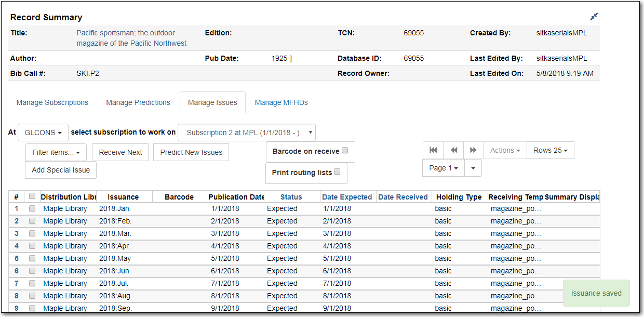Collapse the Record Summary panel icon

tap(594, 17)
